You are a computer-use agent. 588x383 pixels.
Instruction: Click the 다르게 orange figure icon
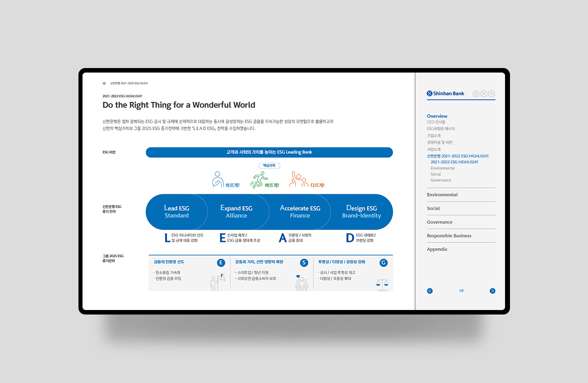[299, 179]
